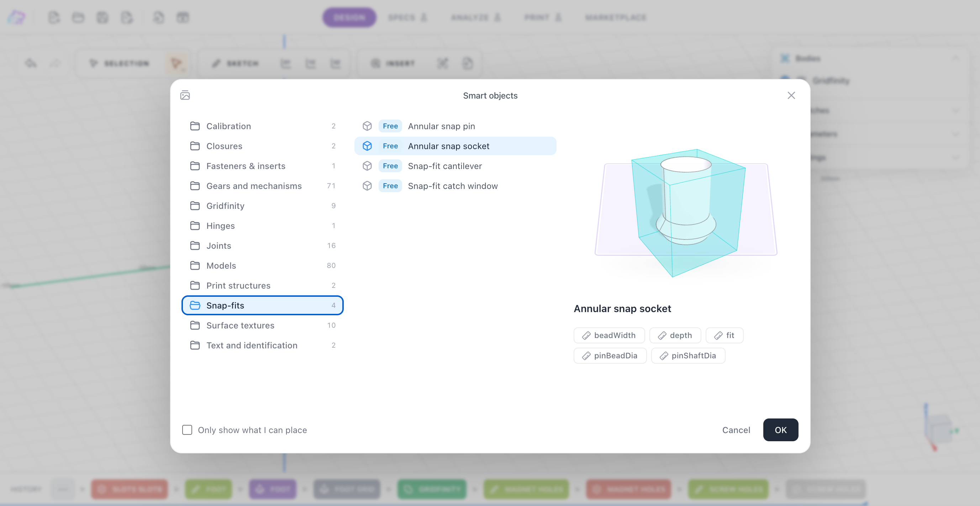Open the Calibration folder

coord(263,126)
